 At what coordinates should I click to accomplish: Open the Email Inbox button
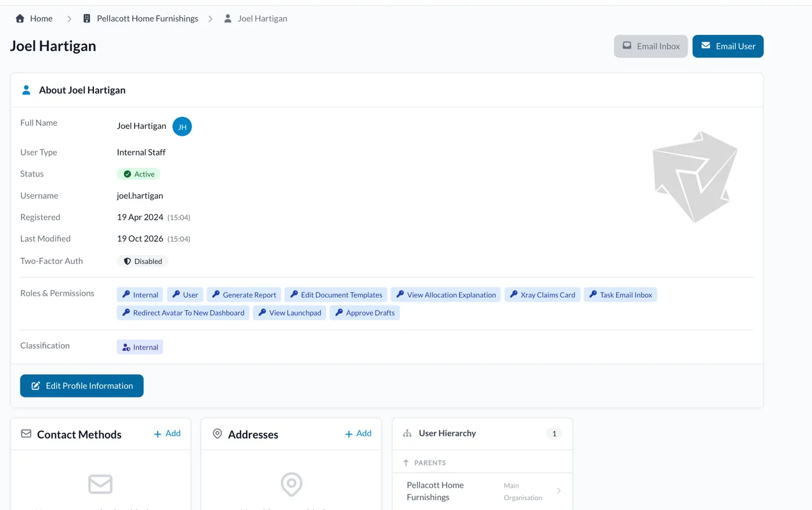[x=651, y=46]
